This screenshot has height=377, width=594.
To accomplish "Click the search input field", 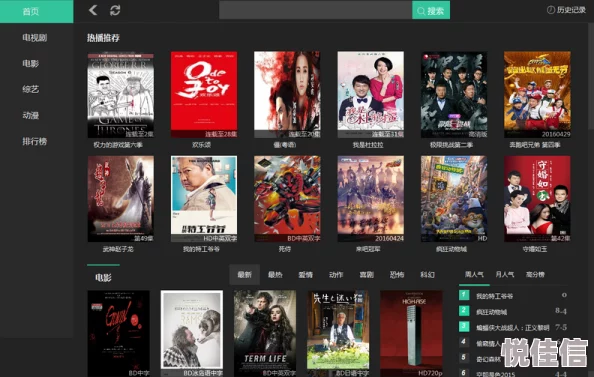I will tap(316, 11).
